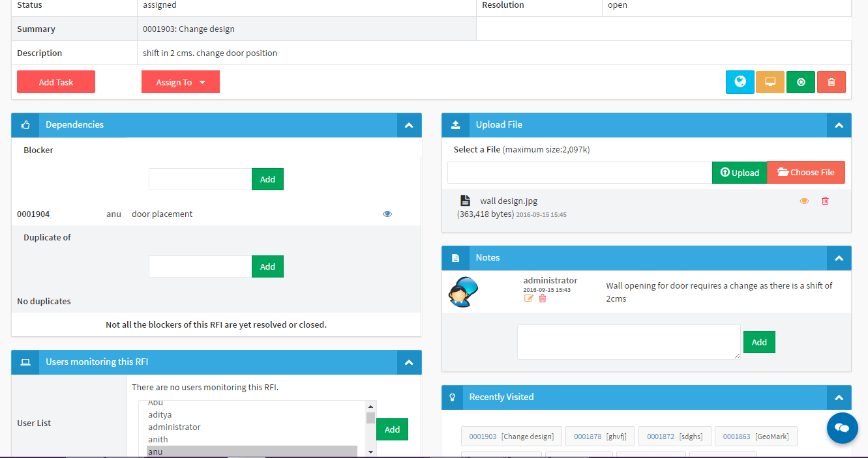
Task: Select aditya in the User List
Action: tap(252, 414)
